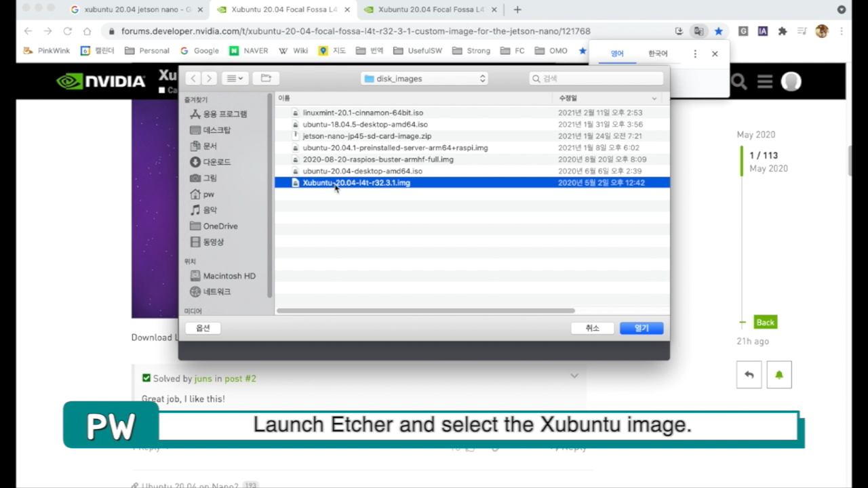This screenshot has height=488, width=868.
Task: Open 동영상 folder in the sidebar
Action: click(207, 242)
